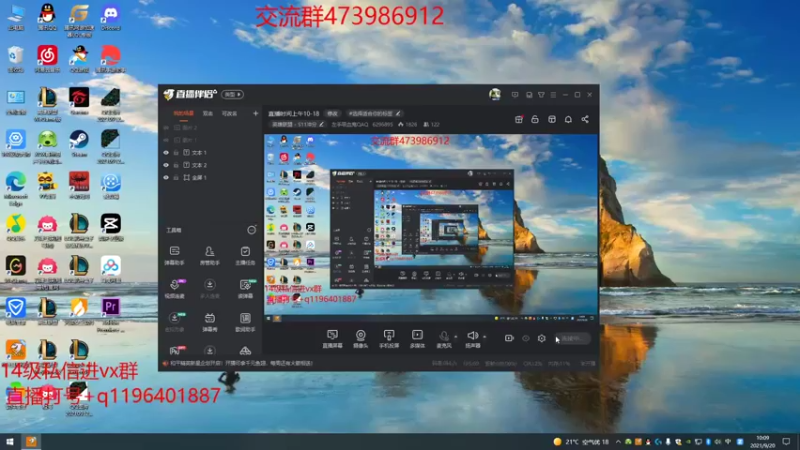This screenshot has height=450, width=800.
Task: Add a 手机投屏 phone cast source
Action: tap(389, 339)
